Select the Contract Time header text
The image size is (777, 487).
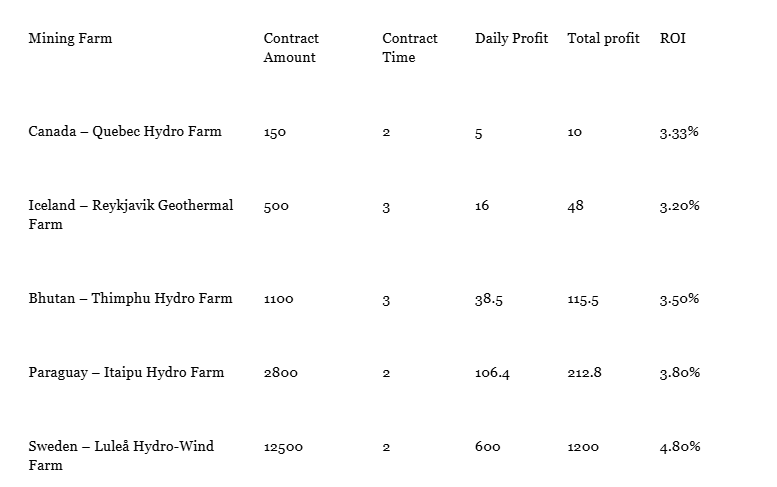pyautogui.click(x=410, y=48)
